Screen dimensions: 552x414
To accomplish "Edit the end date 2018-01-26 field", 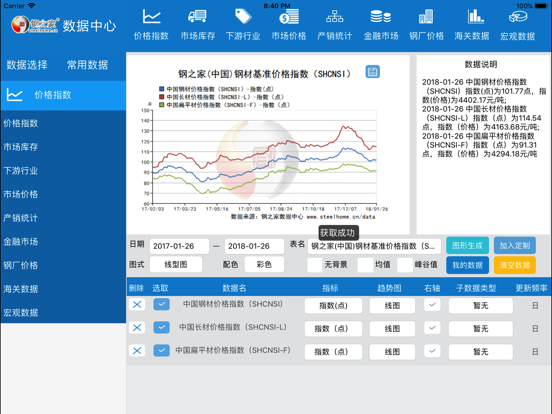I will (254, 246).
